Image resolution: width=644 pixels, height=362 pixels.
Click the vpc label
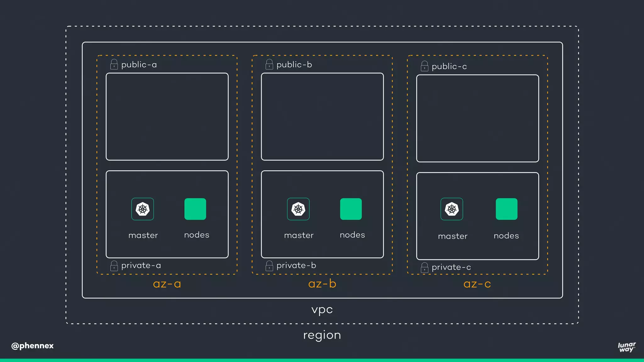pyautogui.click(x=322, y=310)
